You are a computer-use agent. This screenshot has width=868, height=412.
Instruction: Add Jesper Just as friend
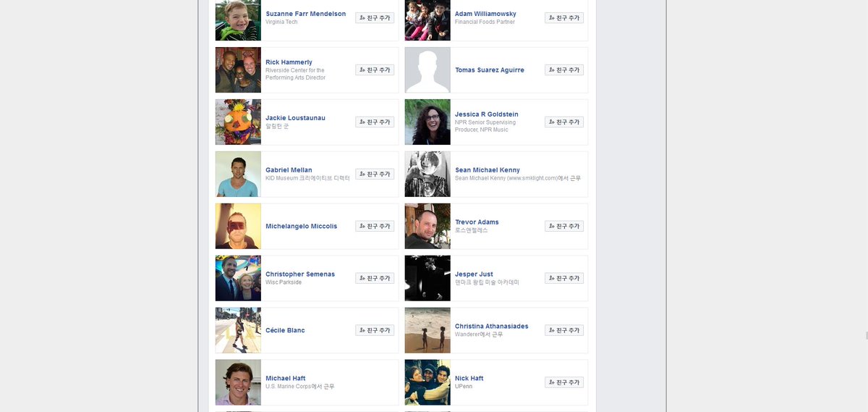(564, 278)
